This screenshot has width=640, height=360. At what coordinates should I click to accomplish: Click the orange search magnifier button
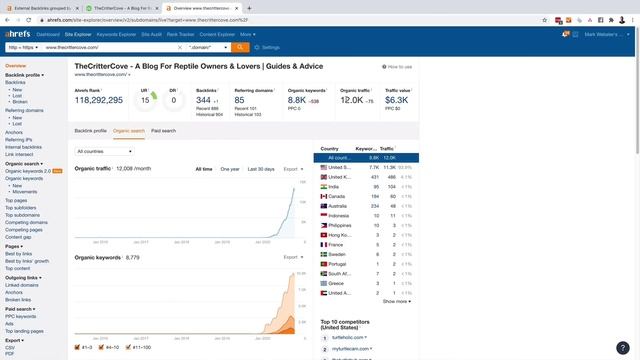240,47
